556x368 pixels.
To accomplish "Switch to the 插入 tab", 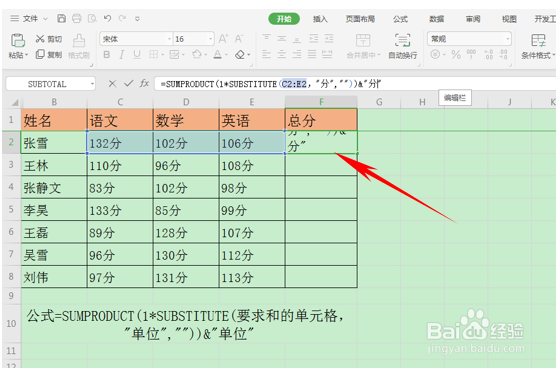I will point(320,19).
